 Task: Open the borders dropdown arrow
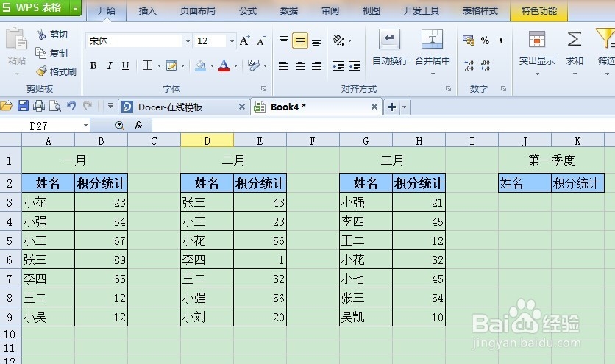[159, 65]
